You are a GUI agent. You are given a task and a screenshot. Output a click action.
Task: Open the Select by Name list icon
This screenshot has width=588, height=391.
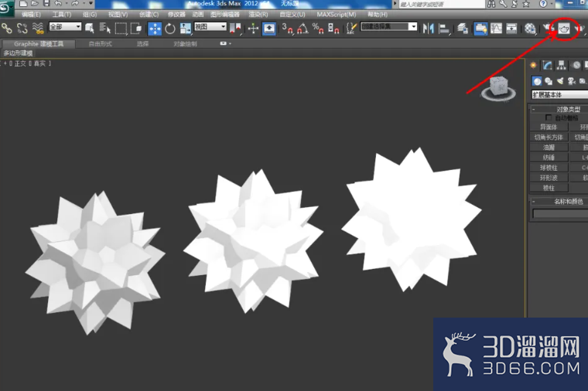[104, 28]
